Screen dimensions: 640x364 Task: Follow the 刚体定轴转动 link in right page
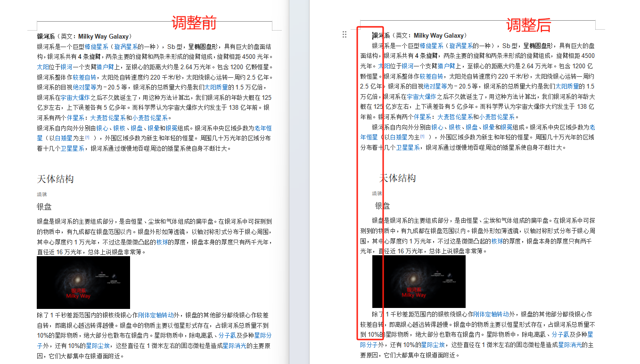point(491,314)
